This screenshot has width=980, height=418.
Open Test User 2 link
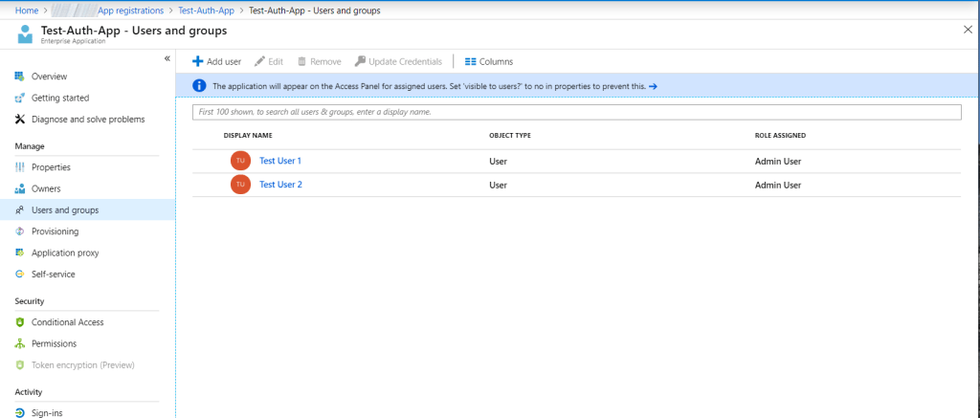280,185
